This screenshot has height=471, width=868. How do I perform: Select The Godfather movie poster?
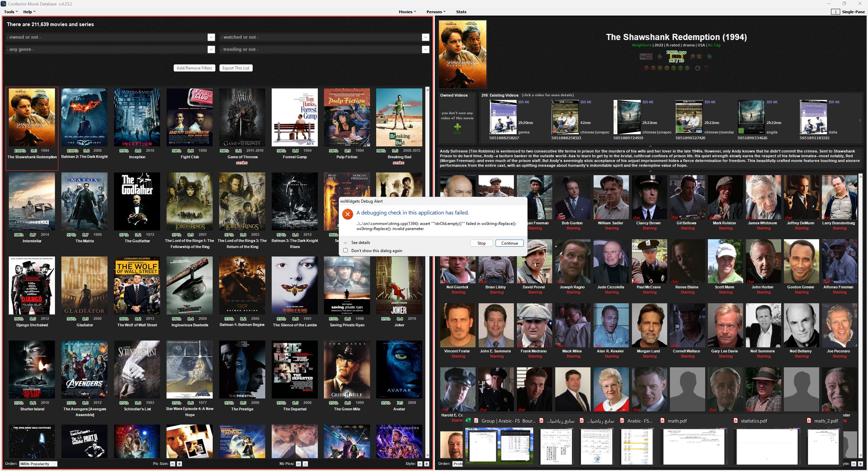coord(137,201)
